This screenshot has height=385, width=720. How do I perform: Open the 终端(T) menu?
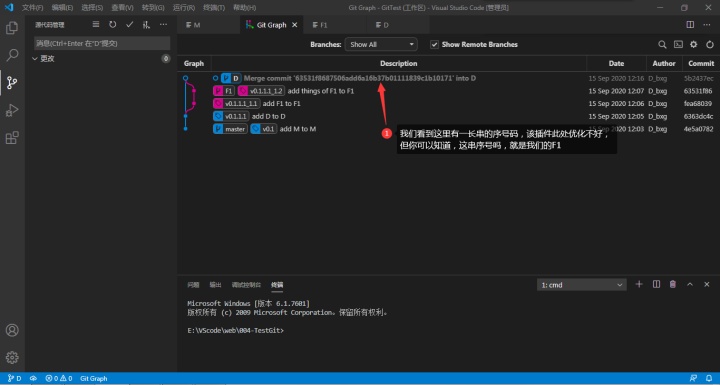pyautogui.click(x=214, y=7)
